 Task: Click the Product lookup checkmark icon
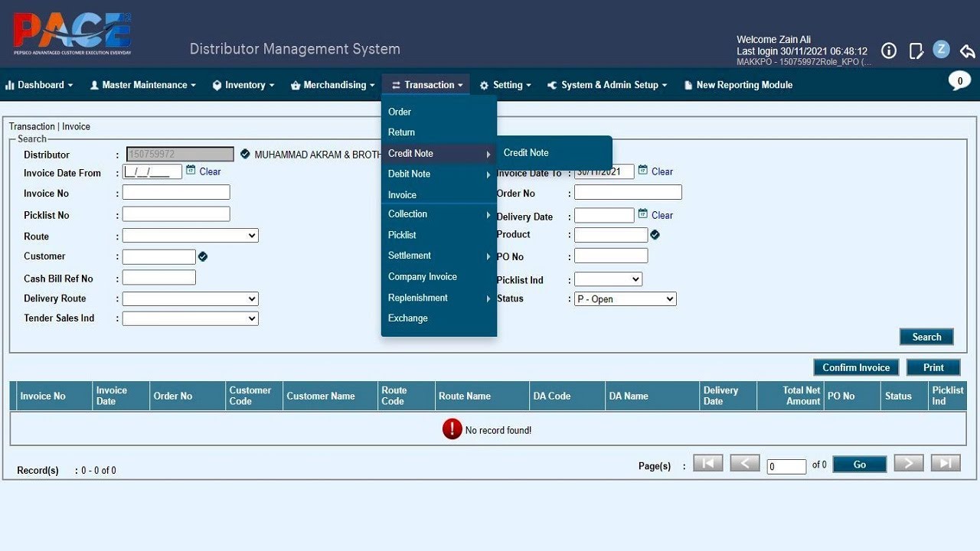[655, 235]
